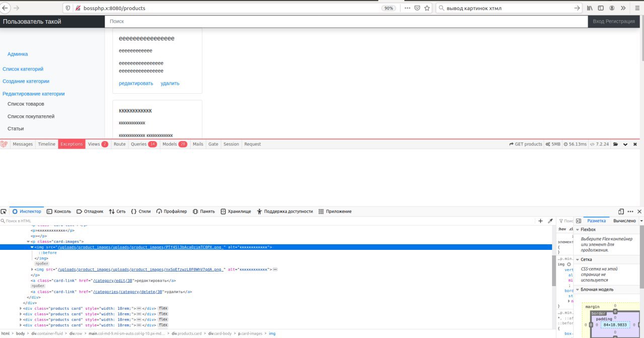Pick color with the eyedropper icon
Viewport: 644px width, 338px height.
click(550, 221)
